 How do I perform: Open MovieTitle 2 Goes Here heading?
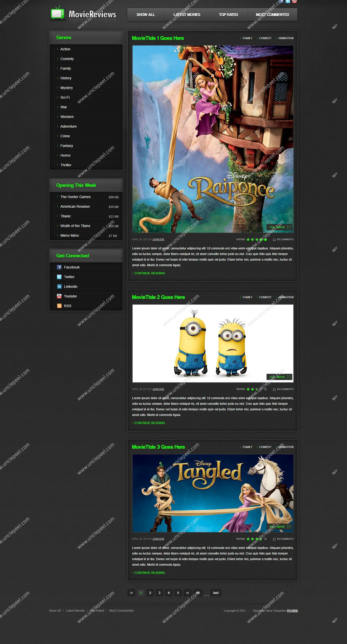point(158,297)
